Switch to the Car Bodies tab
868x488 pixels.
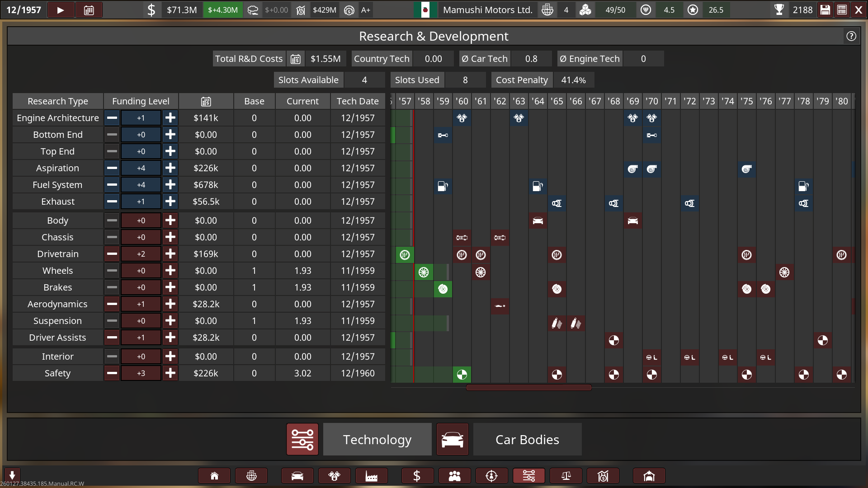point(527,439)
